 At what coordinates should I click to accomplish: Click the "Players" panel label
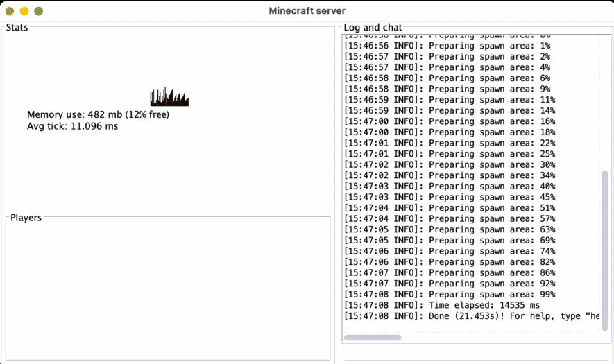26,218
